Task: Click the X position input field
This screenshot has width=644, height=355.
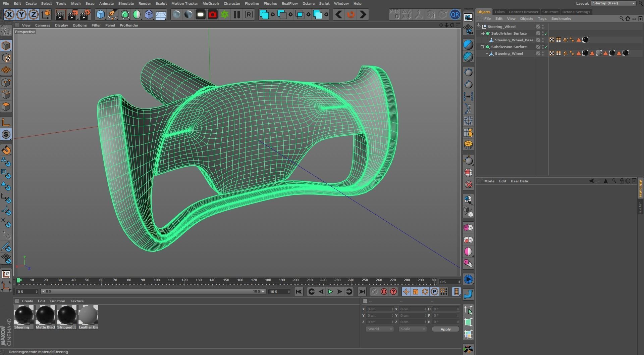Action: click(x=379, y=309)
